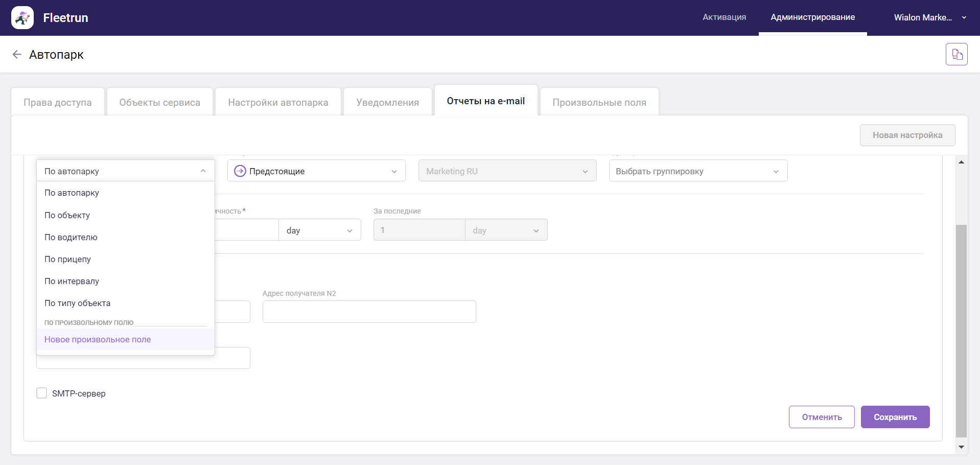Click the Адрес получателя N2 input field
980x465 pixels.
pos(369,312)
